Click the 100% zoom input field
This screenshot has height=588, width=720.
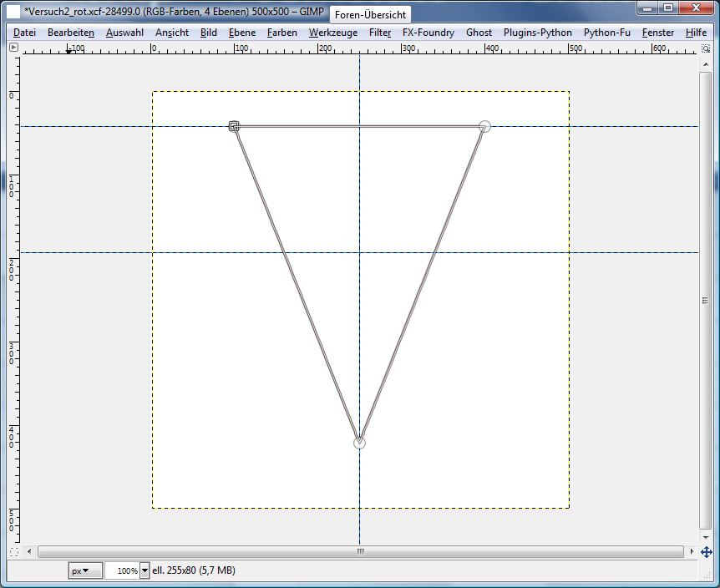[122, 570]
